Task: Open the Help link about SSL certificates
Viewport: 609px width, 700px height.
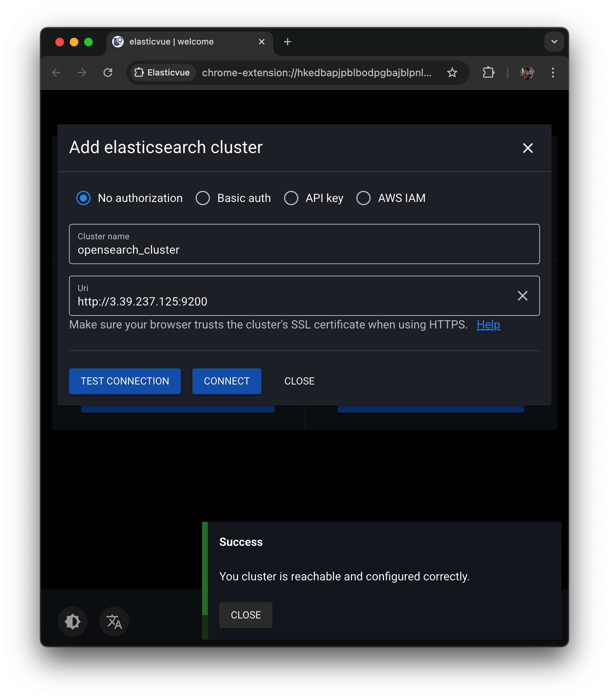Action: pos(488,324)
